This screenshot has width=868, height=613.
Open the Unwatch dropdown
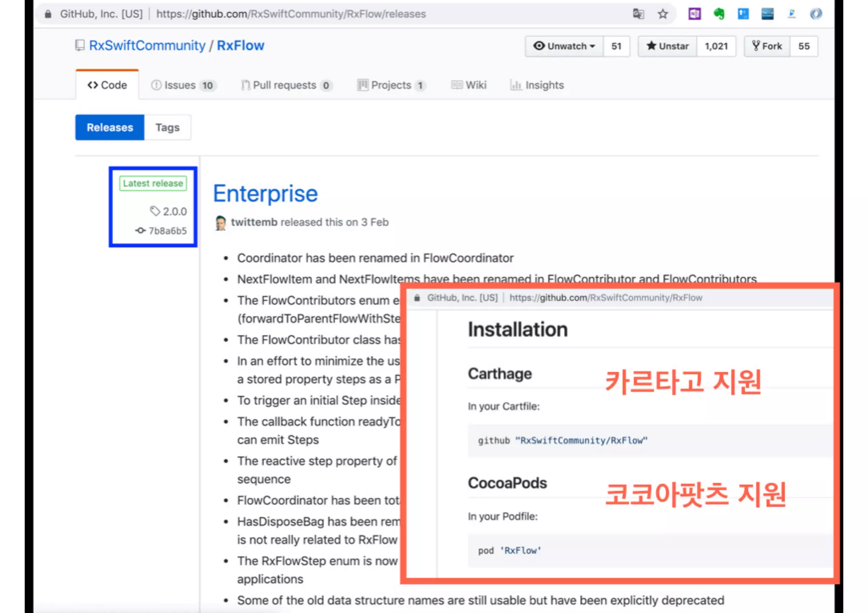(564, 46)
